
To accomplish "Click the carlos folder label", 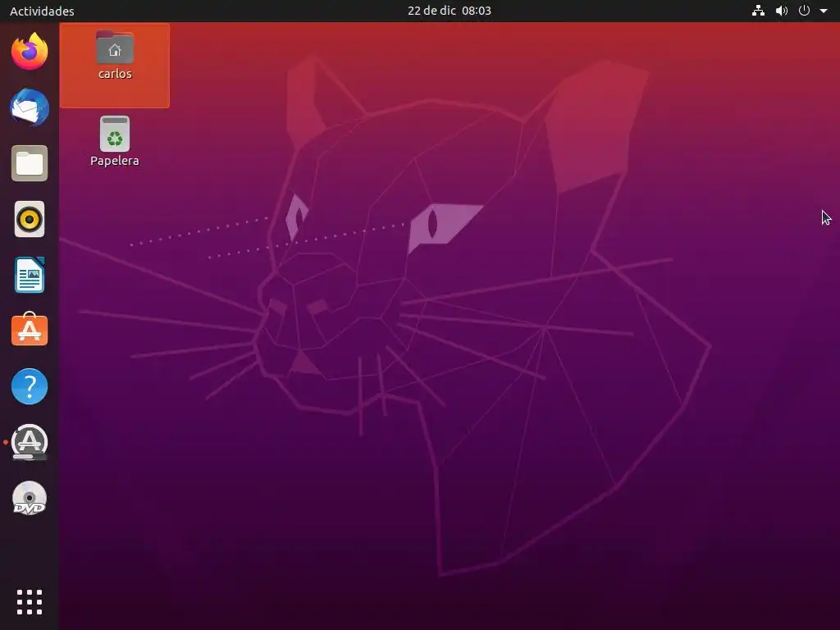I will click(x=115, y=74).
